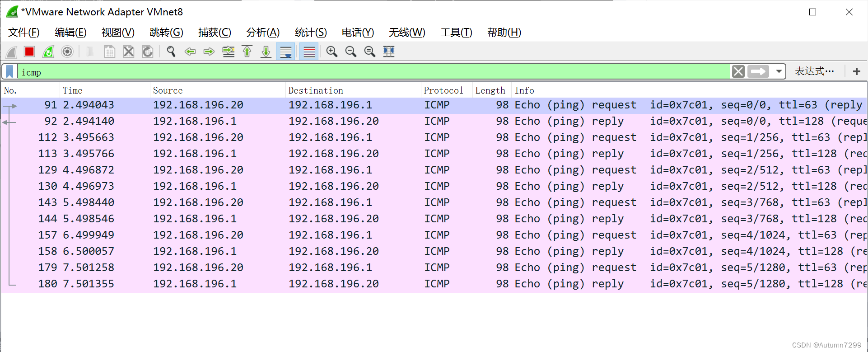868x352 pixels.
Task: Go to a specific packet number icon
Action: (228, 52)
